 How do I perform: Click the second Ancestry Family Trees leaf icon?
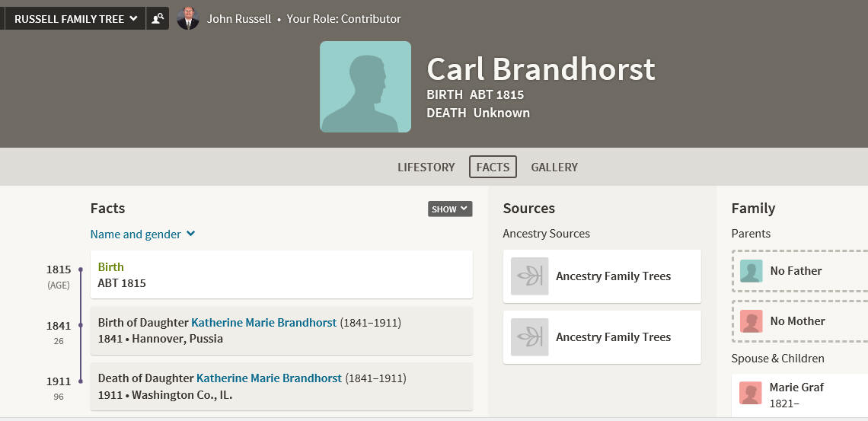[530, 337]
